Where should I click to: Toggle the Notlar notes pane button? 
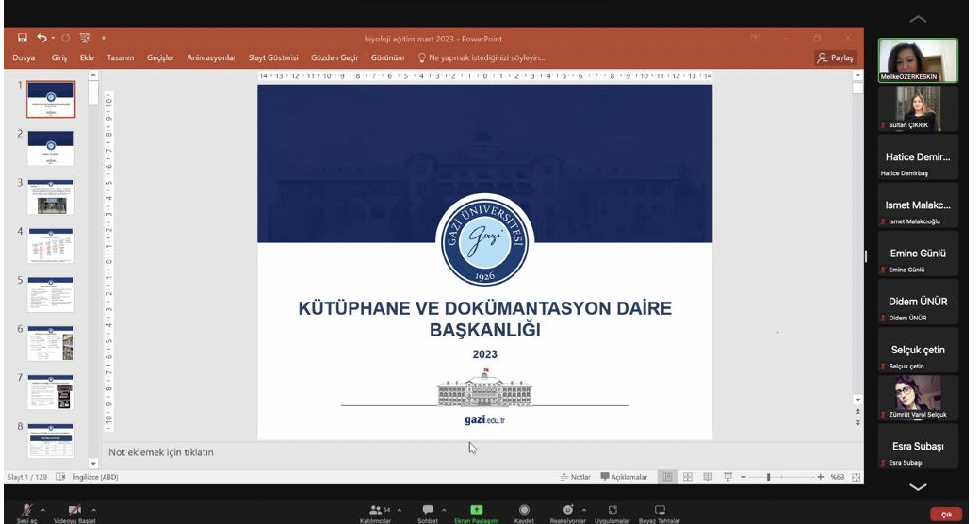(576, 477)
